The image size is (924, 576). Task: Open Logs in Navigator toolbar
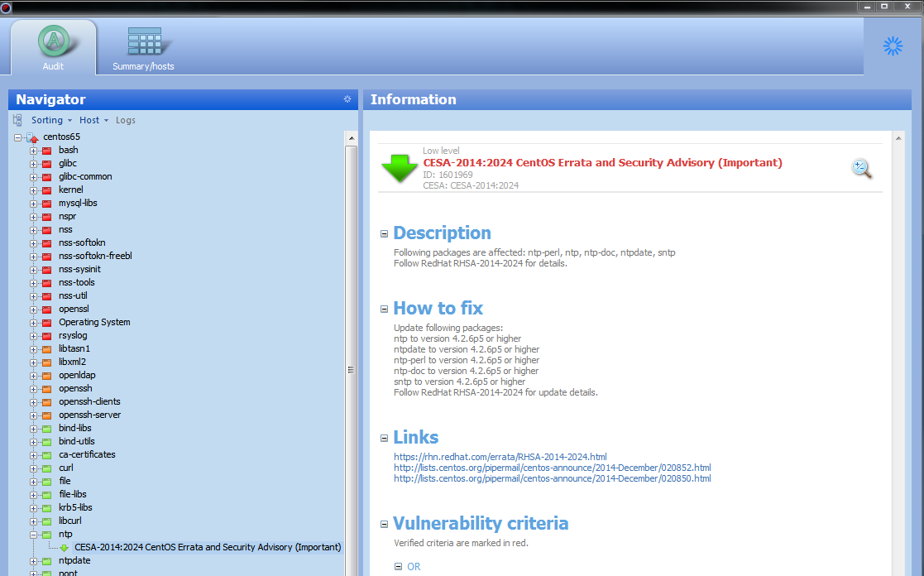126,120
